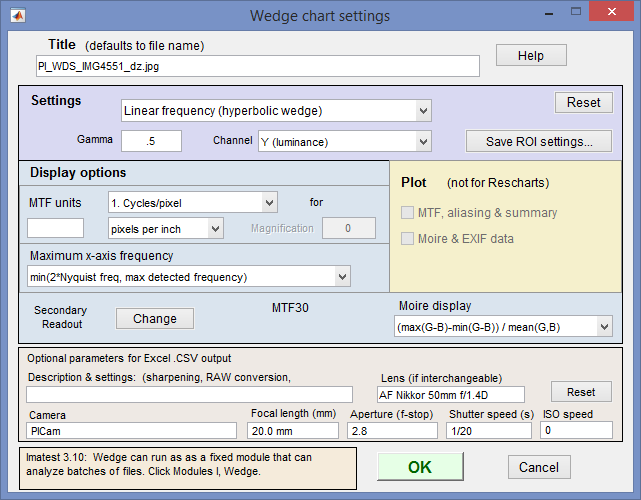Click the Gamma input field
641x500 pixels.
[x=151, y=141]
